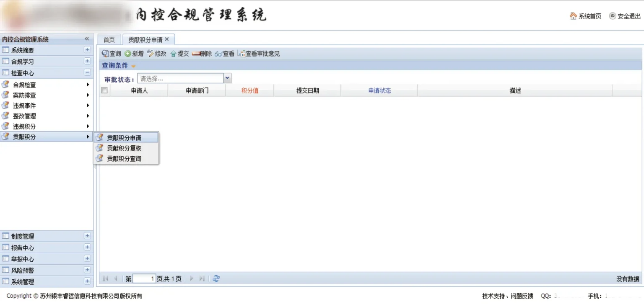Click the 安全退出 logout link
The image size is (644, 304).
click(x=625, y=16)
